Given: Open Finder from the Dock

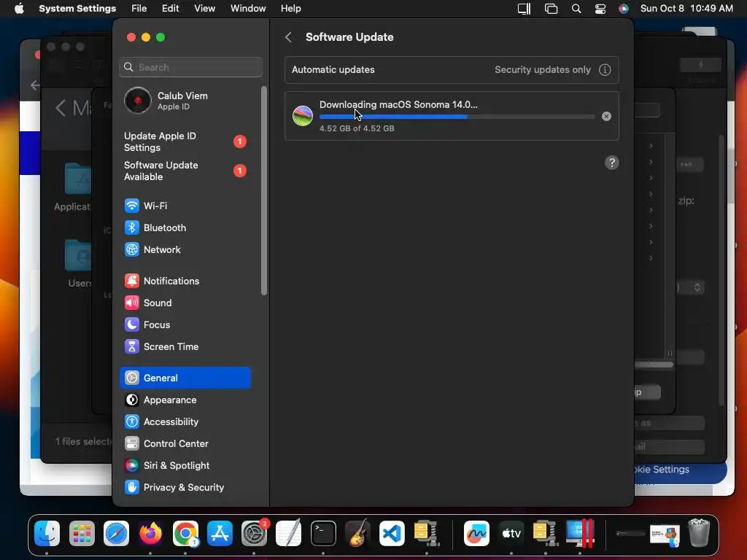Looking at the screenshot, I should pos(47,533).
